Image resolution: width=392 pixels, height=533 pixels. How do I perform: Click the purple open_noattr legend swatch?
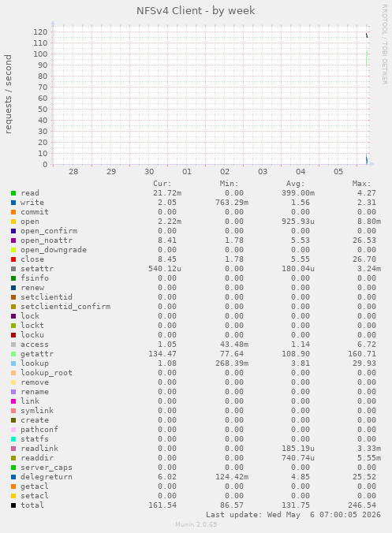coord(13,240)
